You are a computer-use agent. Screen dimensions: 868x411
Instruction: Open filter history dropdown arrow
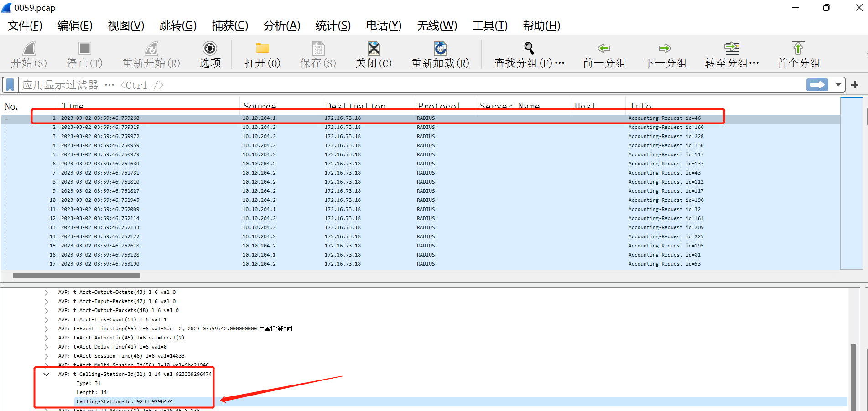838,85
